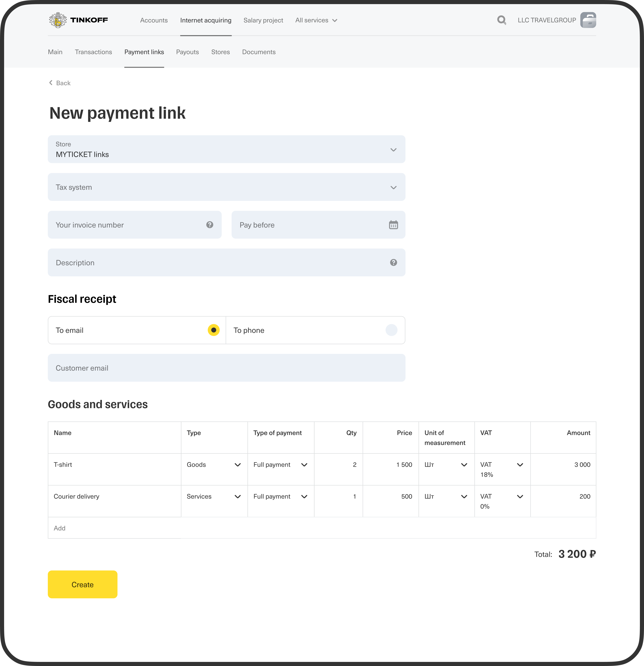Click the Qty column header
644x666 pixels.
click(x=351, y=433)
